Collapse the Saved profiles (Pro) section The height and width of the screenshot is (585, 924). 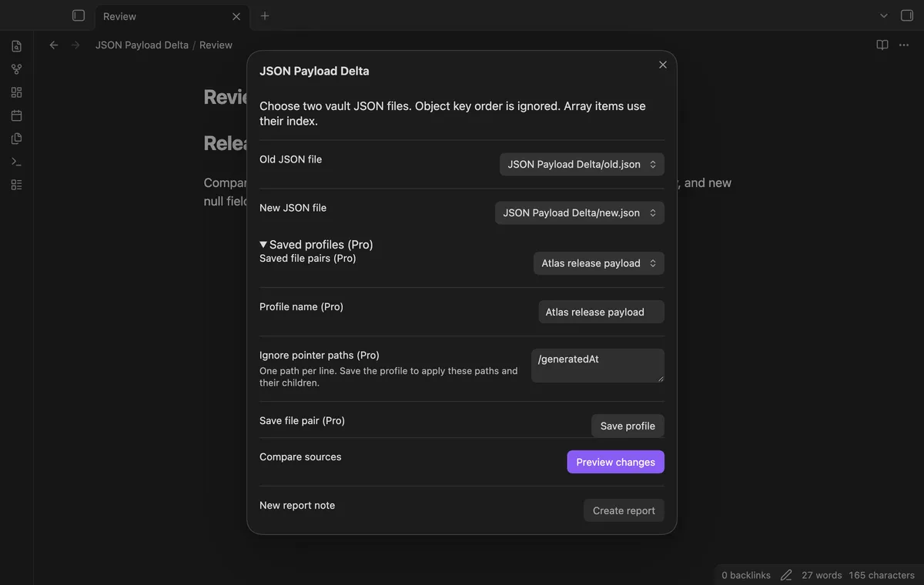(x=316, y=244)
